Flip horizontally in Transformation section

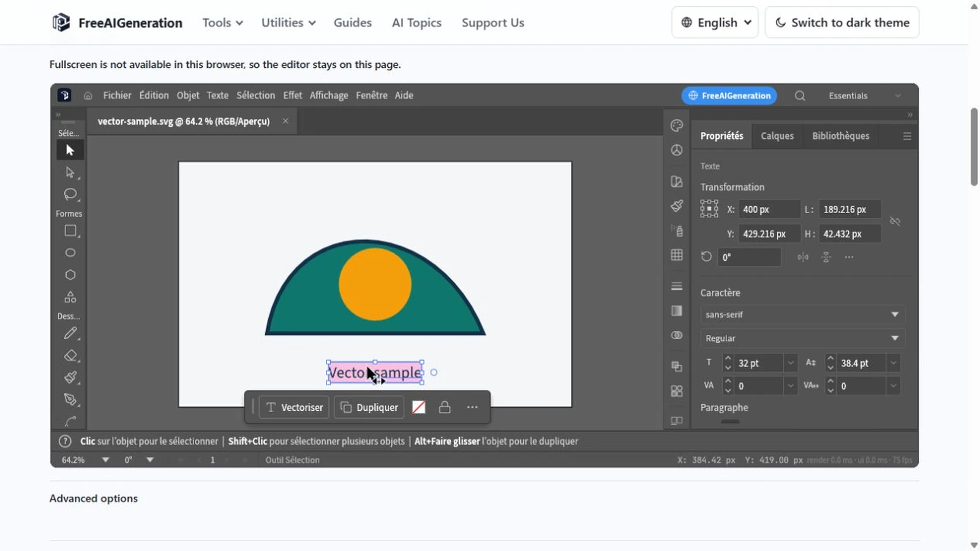pyautogui.click(x=802, y=257)
